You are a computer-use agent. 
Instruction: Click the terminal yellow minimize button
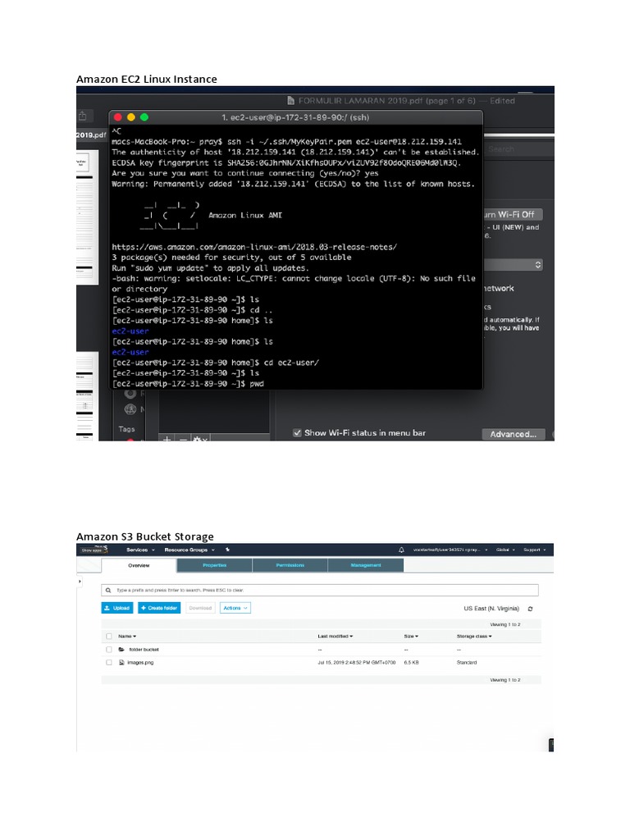point(130,117)
